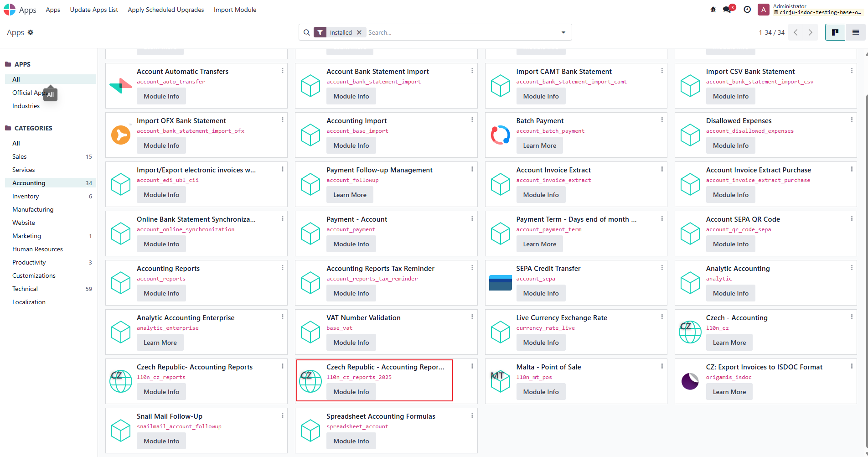The width and height of the screenshot is (868, 457).
Task: Select the Inventory category
Action: click(26, 196)
